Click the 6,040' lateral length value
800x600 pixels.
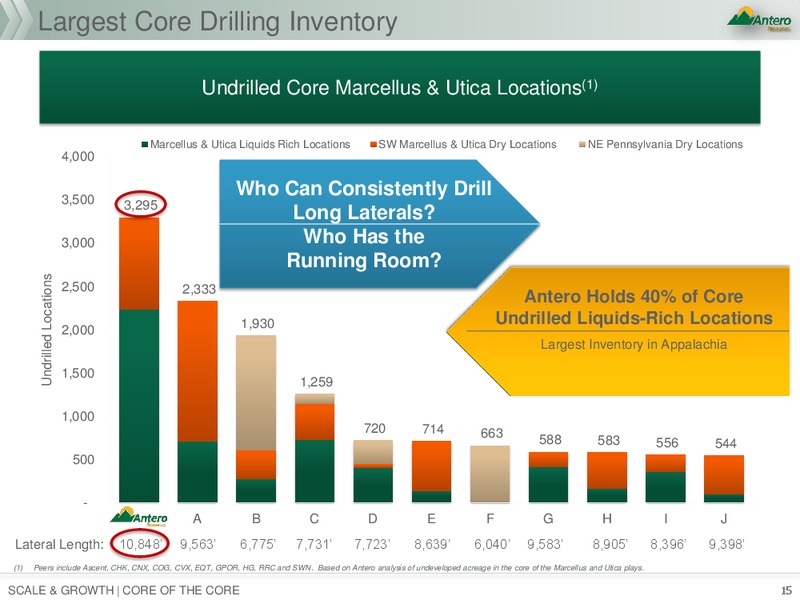[x=492, y=544]
